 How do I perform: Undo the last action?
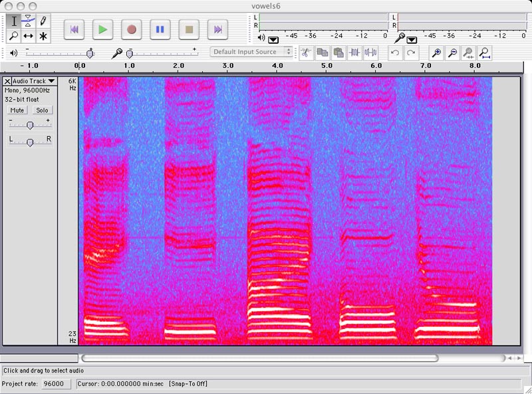tap(395, 52)
